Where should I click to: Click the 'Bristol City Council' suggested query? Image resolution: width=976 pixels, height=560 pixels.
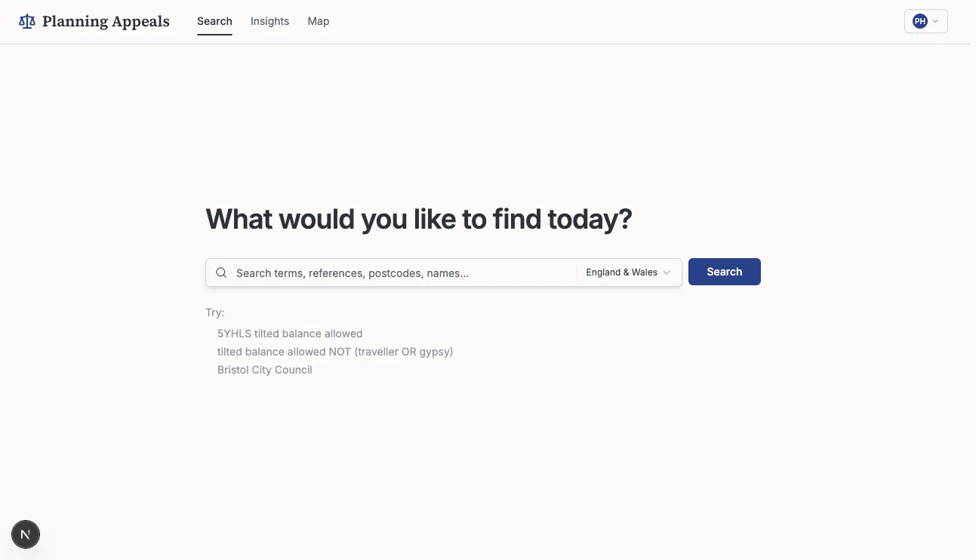tap(264, 370)
